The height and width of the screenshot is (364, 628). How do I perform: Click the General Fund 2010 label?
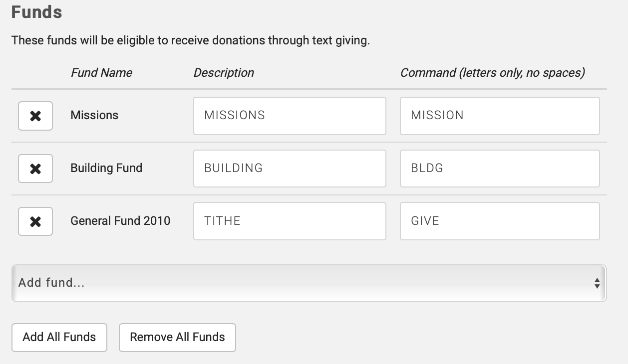[x=120, y=220]
